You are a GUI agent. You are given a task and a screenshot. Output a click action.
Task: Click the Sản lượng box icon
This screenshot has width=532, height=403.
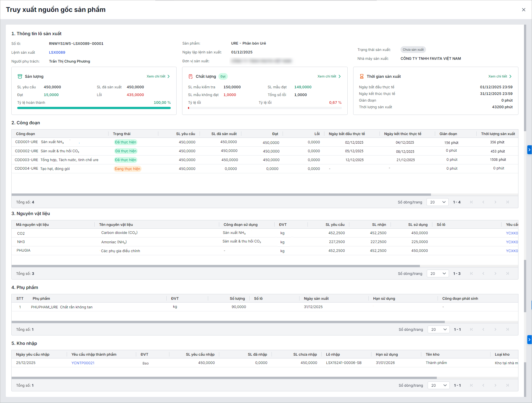[x=20, y=76]
